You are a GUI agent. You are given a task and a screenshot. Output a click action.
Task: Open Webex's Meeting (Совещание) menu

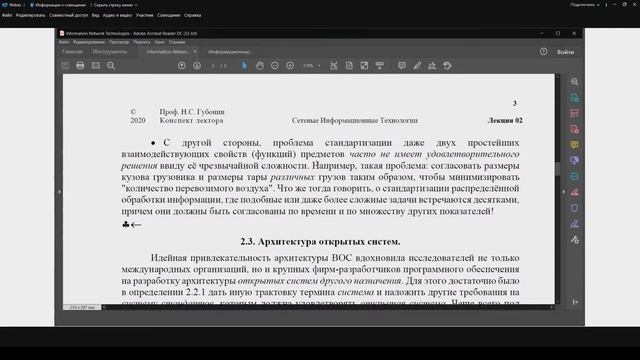coord(168,15)
